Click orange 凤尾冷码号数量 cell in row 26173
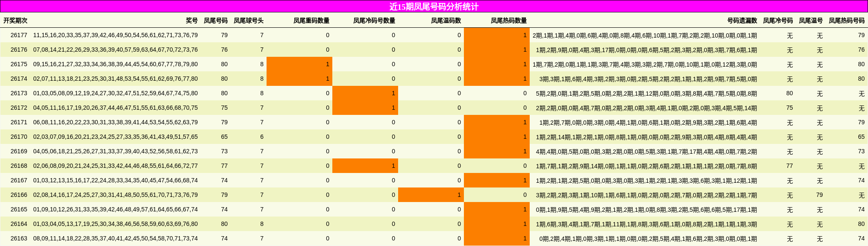Image resolution: width=868 pixels, height=246 pixels. [x=365, y=93]
